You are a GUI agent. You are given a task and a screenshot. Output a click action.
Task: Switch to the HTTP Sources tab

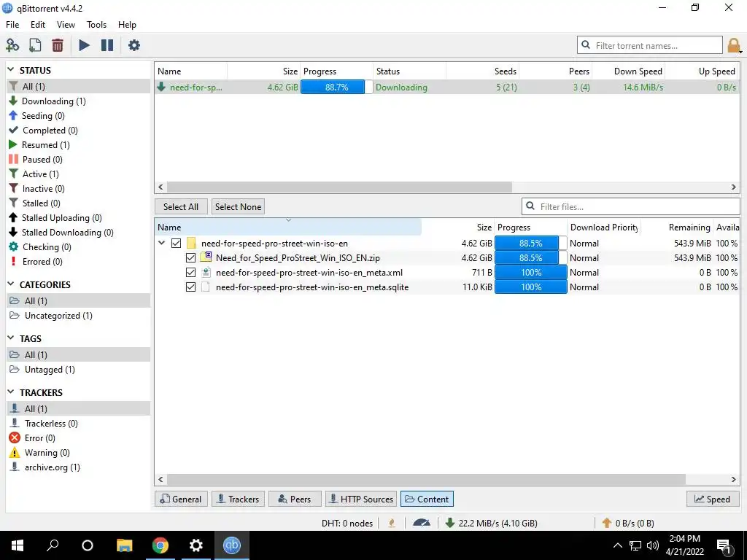click(361, 499)
